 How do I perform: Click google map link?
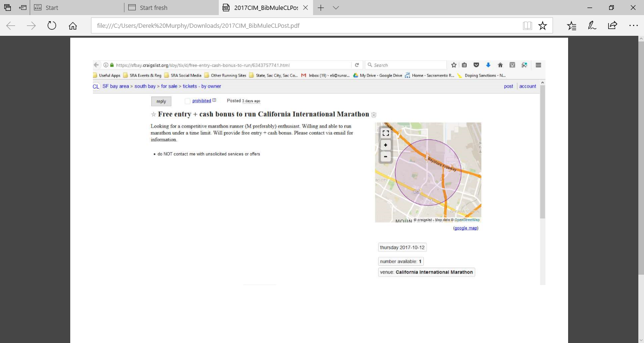tap(466, 228)
